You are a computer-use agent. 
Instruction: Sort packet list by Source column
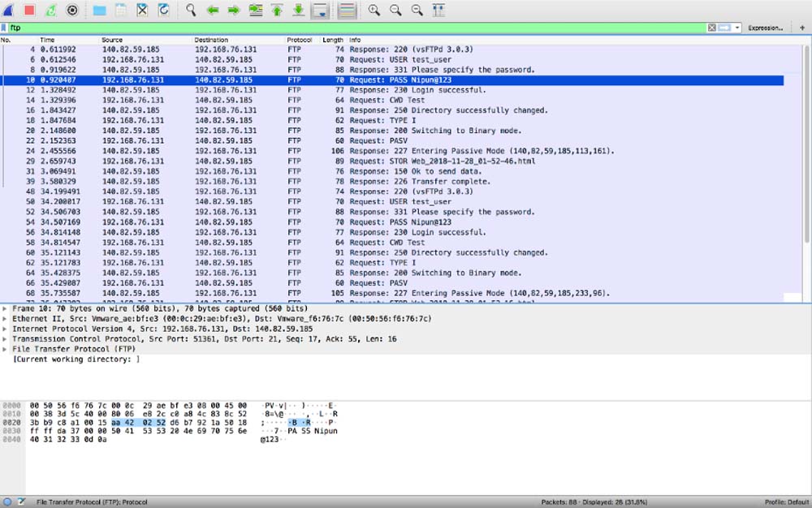[112, 40]
